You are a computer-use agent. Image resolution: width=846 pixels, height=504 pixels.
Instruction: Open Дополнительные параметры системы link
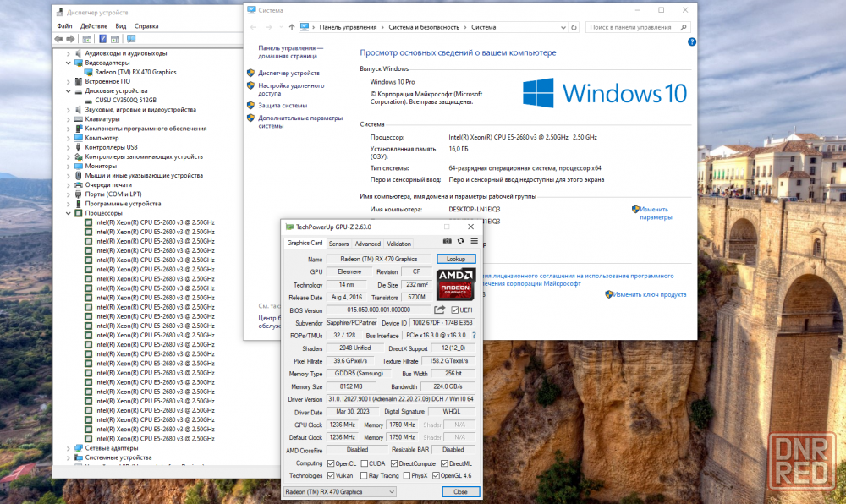tap(300, 122)
